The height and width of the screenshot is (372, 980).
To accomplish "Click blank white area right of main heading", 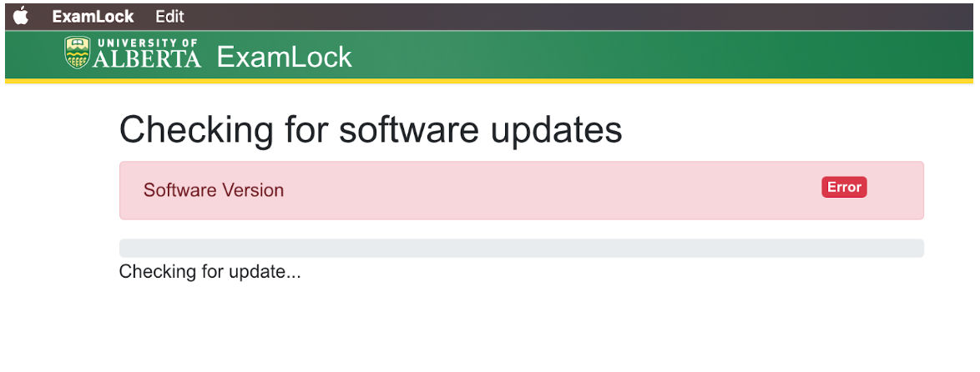I will (776, 130).
